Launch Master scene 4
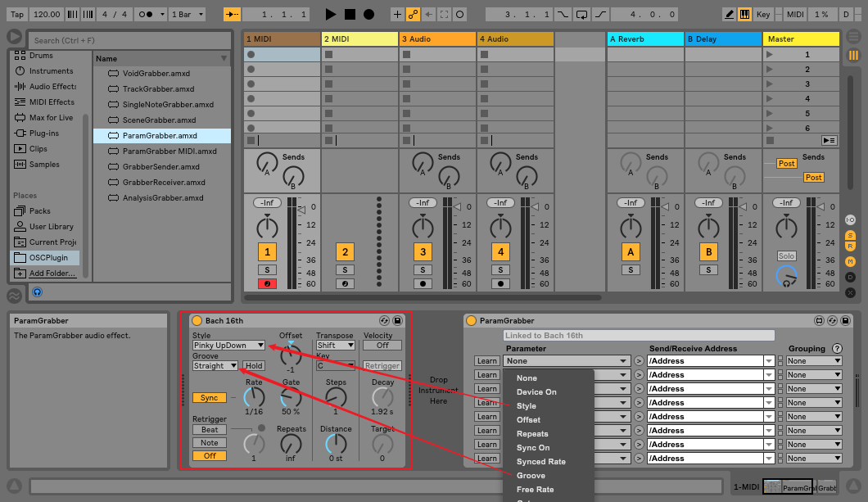 click(770, 98)
